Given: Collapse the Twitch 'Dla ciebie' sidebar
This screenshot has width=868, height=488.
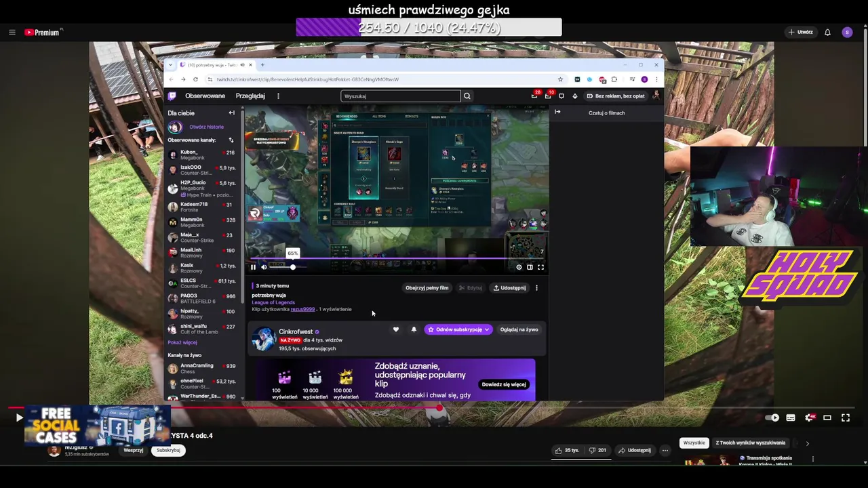Looking at the screenshot, I should tap(231, 113).
